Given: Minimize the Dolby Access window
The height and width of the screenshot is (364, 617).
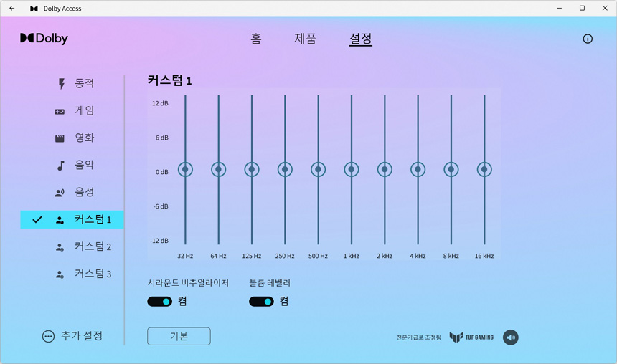Looking at the screenshot, I should tap(559, 9).
